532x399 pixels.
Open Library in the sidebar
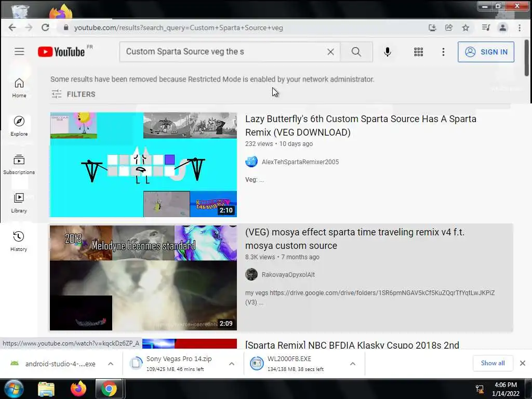[19, 203]
